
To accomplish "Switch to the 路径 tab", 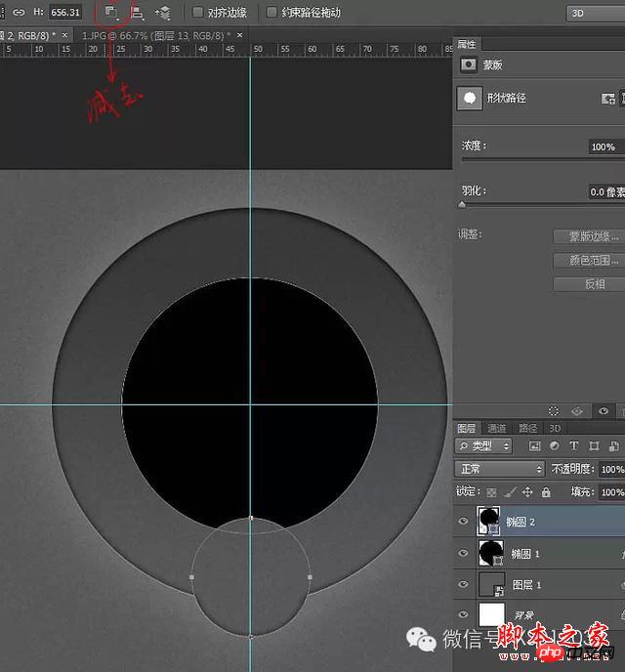I will [527, 428].
